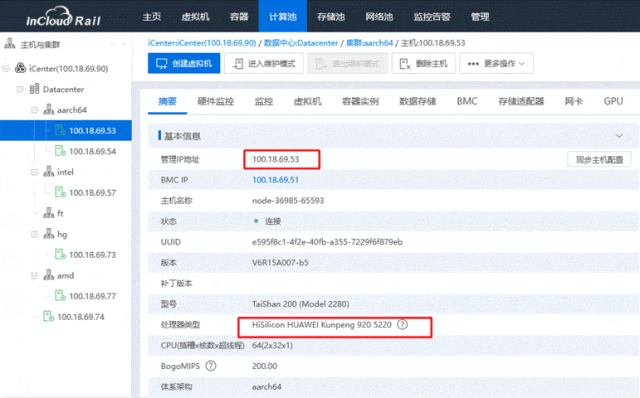
Task: Select host 100.18.69.74 in the tree
Action: pyautogui.click(x=81, y=317)
